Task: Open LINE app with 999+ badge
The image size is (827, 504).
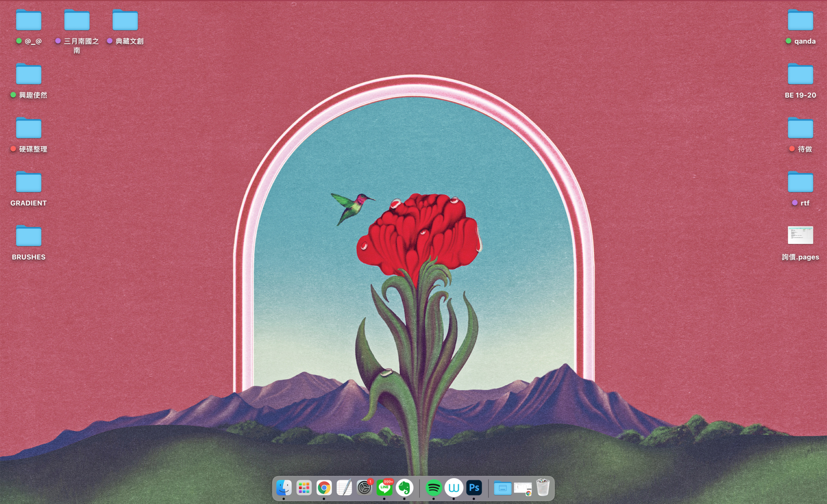Action: coord(384,488)
